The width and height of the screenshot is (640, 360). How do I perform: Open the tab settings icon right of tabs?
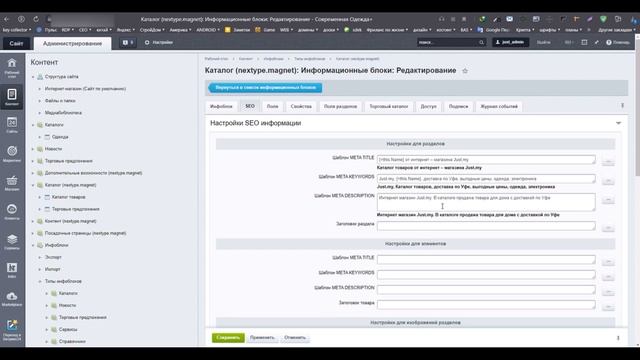pyautogui.click(x=622, y=106)
